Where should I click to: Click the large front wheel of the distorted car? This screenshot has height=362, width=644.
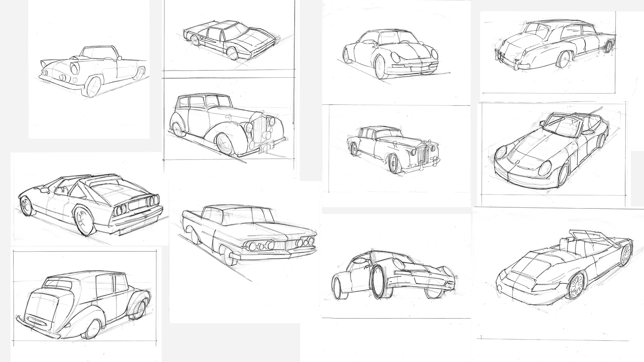379,282
